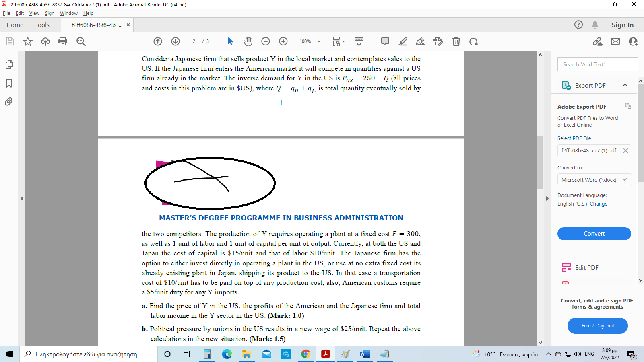Send the document by email
The width and height of the screenshot is (644, 362).
click(x=615, y=41)
